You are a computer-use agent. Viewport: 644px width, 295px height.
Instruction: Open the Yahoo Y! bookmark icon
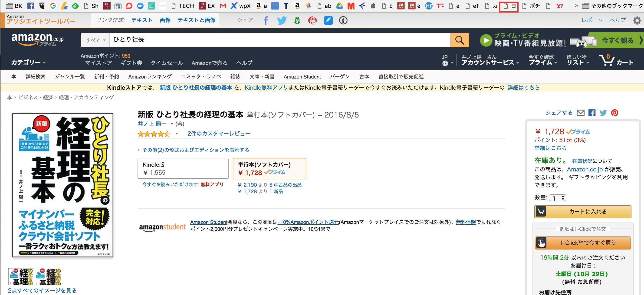[x=559, y=6]
